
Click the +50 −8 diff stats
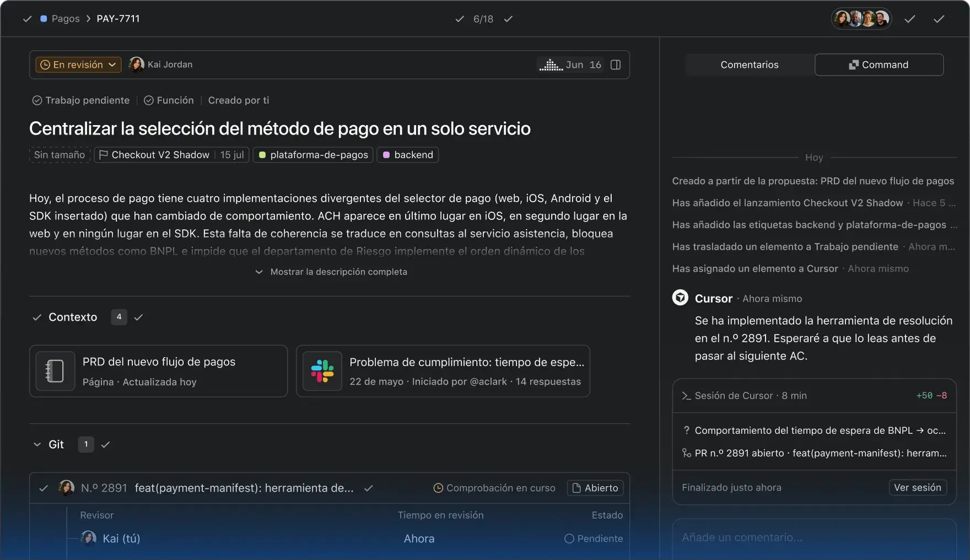pyautogui.click(x=931, y=396)
